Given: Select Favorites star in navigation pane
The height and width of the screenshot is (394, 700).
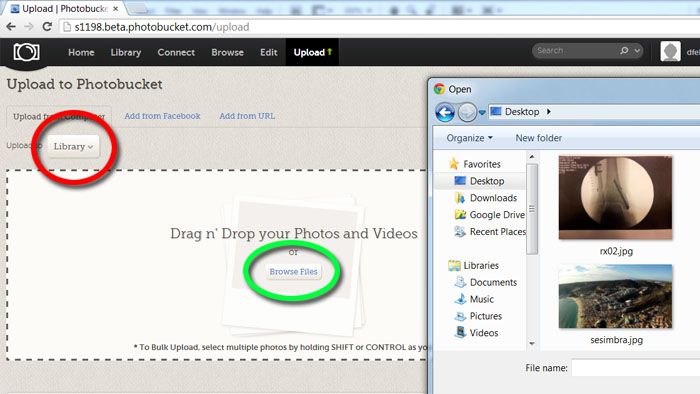Looking at the screenshot, I should 454,164.
